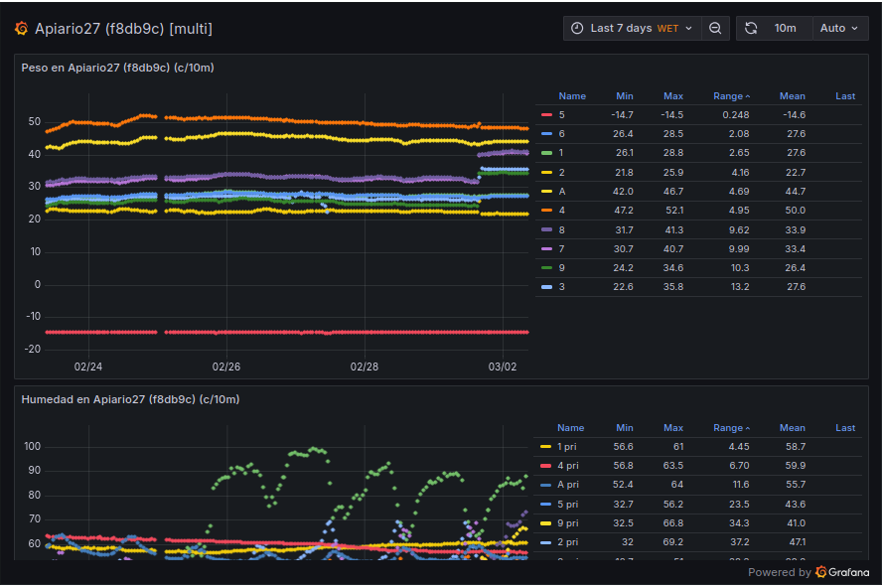
Task: Sort Peso legend by Mean column
Action: pos(792,96)
